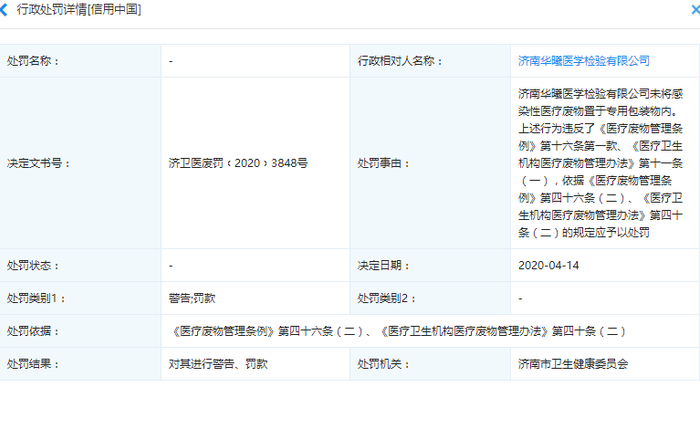This screenshot has width=700, height=429.
Task: Click the 对其进行警告、罚款 result text
Action: (x=218, y=364)
